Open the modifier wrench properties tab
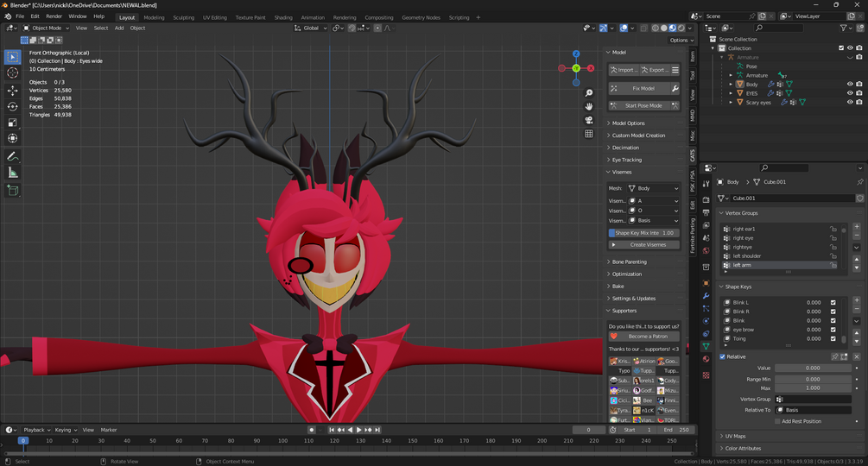 pos(706,296)
